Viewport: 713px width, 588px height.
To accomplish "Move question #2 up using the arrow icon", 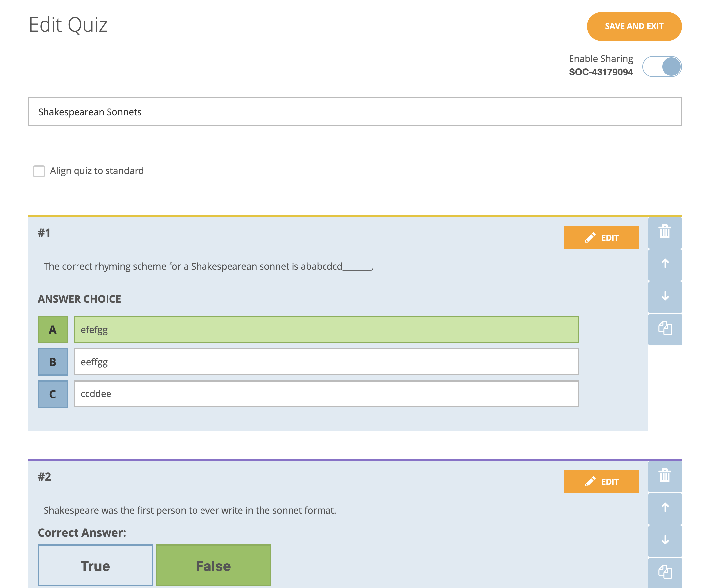I will click(x=665, y=508).
